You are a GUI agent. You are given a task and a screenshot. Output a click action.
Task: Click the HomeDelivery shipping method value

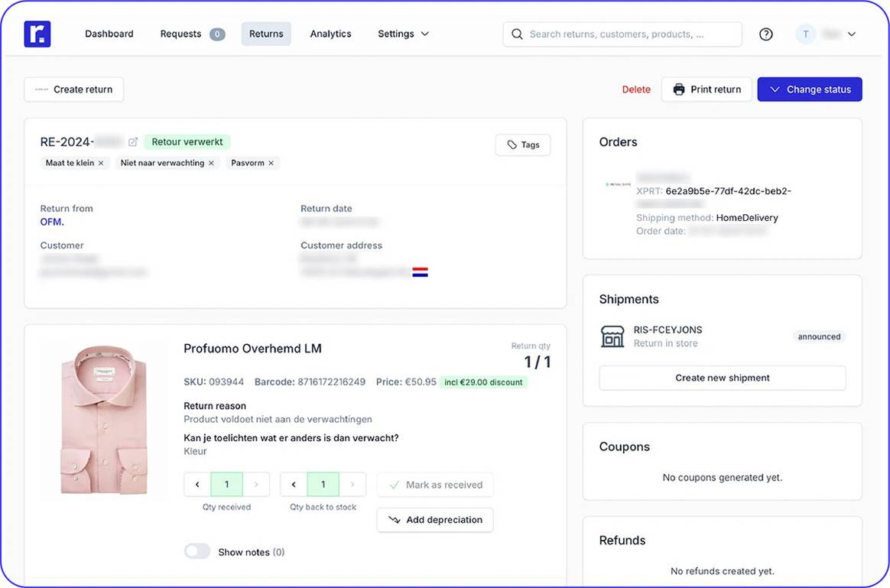click(747, 218)
